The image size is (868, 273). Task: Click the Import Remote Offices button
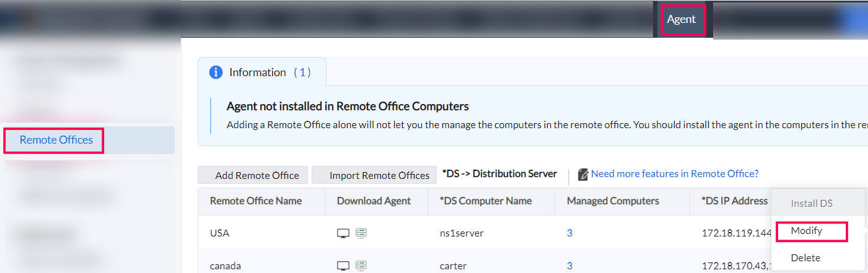tap(379, 175)
